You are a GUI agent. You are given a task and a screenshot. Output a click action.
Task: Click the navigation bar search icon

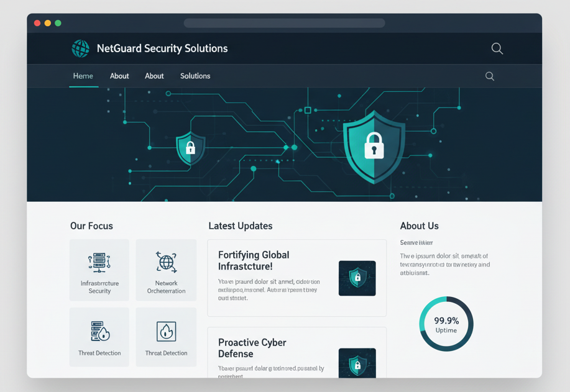point(489,76)
